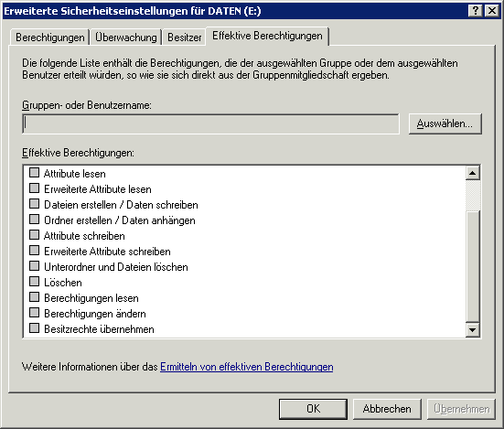Click the Gruppen- oder Benutzername field
The height and width of the screenshot is (429, 504).
tap(211, 123)
